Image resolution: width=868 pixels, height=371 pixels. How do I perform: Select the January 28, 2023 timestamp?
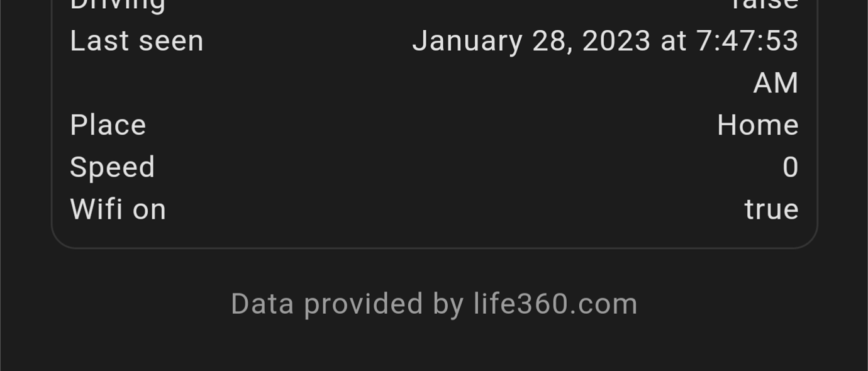click(606, 40)
